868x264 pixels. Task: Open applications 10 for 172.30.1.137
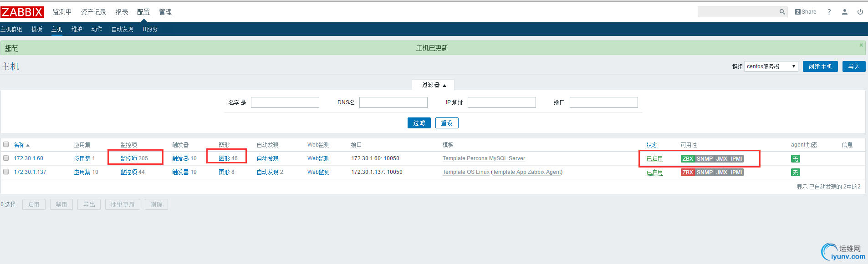[82, 172]
